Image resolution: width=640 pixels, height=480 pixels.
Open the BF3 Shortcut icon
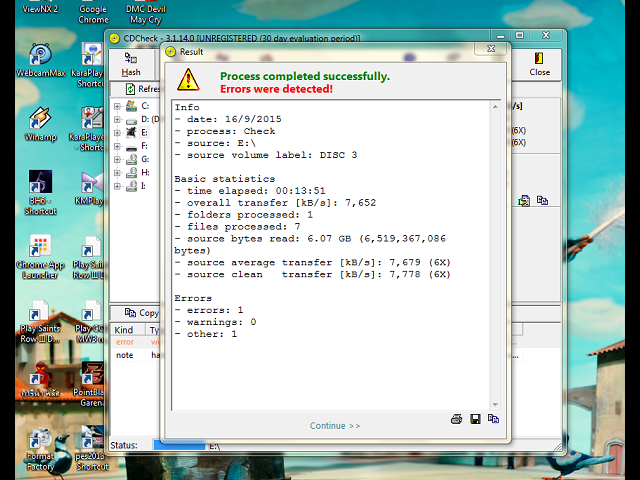pos(41,187)
